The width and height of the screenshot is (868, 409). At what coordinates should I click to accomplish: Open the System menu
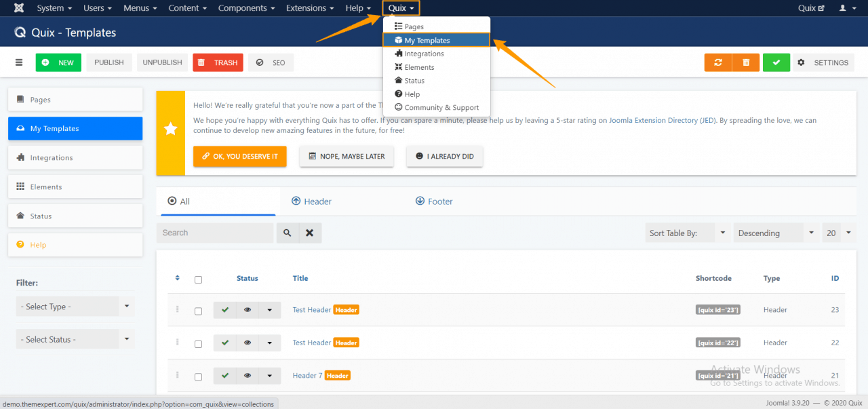click(x=54, y=8)
